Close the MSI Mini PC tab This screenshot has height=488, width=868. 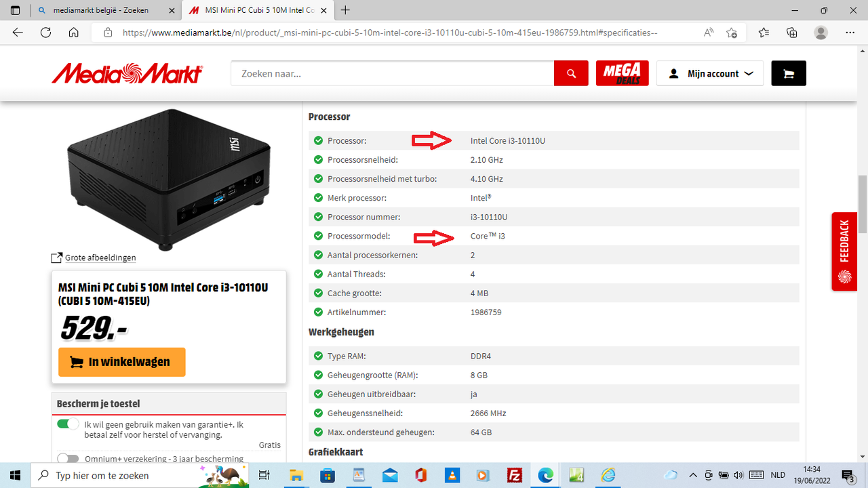coord(324,10)
